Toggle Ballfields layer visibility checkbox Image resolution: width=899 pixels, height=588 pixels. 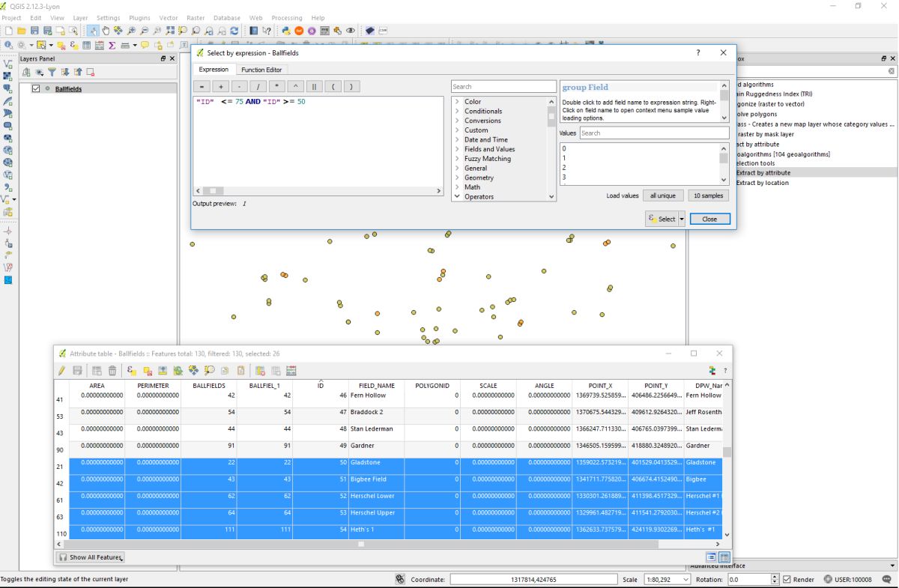35,88
